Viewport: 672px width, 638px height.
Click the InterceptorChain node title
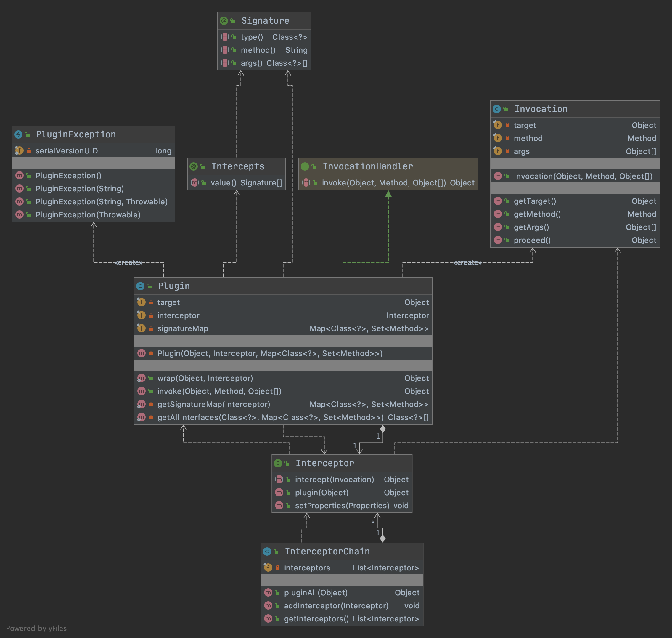pyautogui.click(x=327, y=551)
